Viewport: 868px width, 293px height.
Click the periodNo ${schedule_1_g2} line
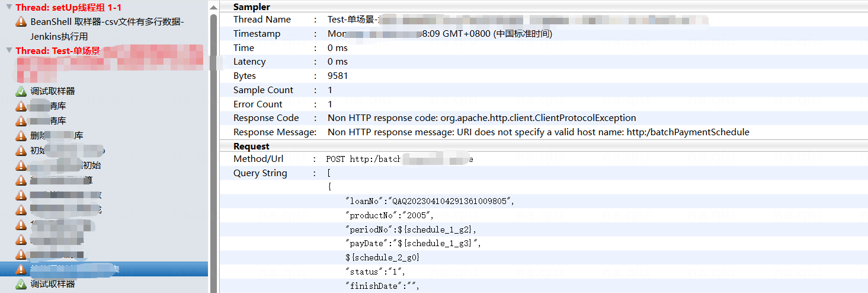[x=411, y=230]
